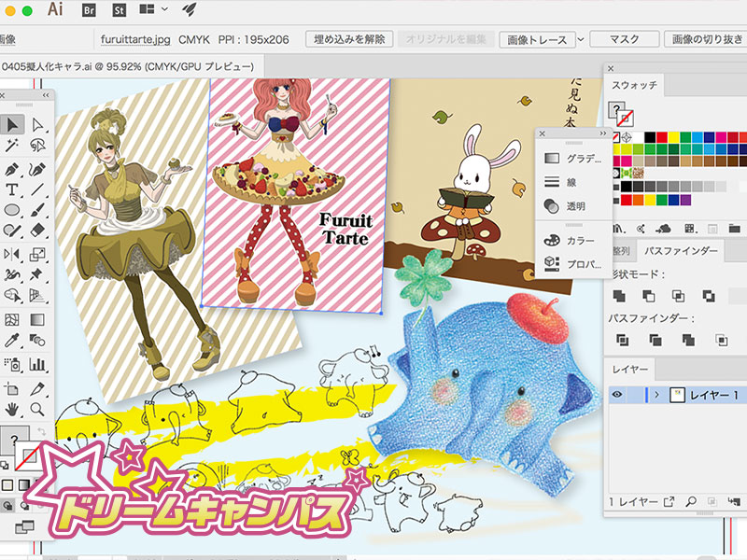Select the Selection tool (black arrow)

click(x=12, y=125)
